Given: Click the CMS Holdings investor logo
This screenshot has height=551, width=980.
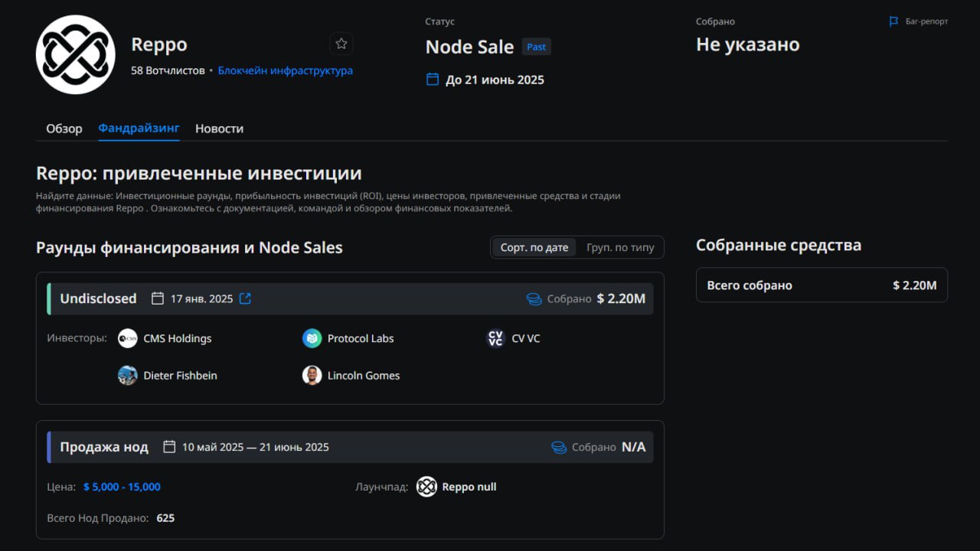Looking at the screenshot, I should [x=128, y=338].
